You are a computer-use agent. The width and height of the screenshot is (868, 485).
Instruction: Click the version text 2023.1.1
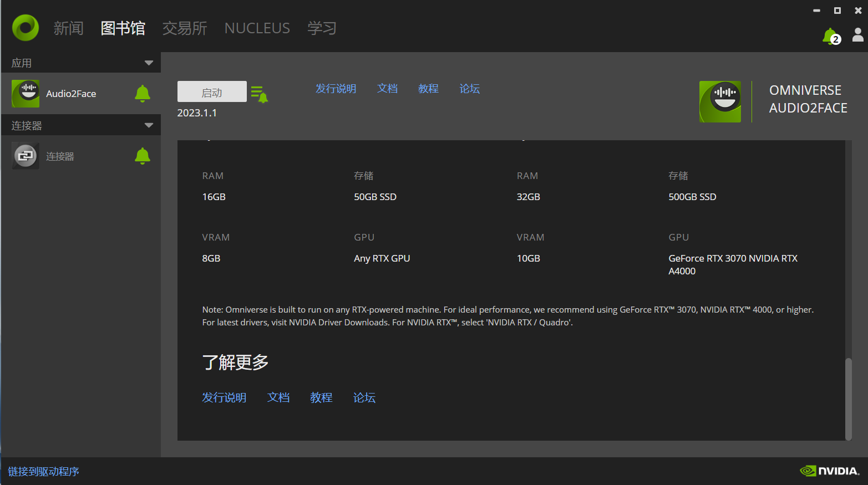[197, 113]
